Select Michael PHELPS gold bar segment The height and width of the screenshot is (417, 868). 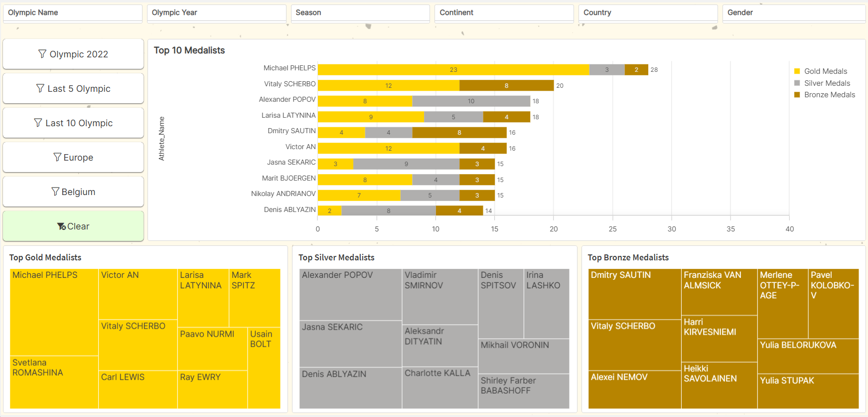453,70
